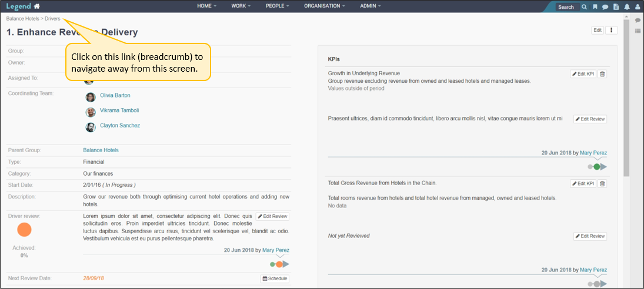Open the chat bubble icon in the top bar
Viewport: 644px width, 289px height.
click(x=605, y=7)
